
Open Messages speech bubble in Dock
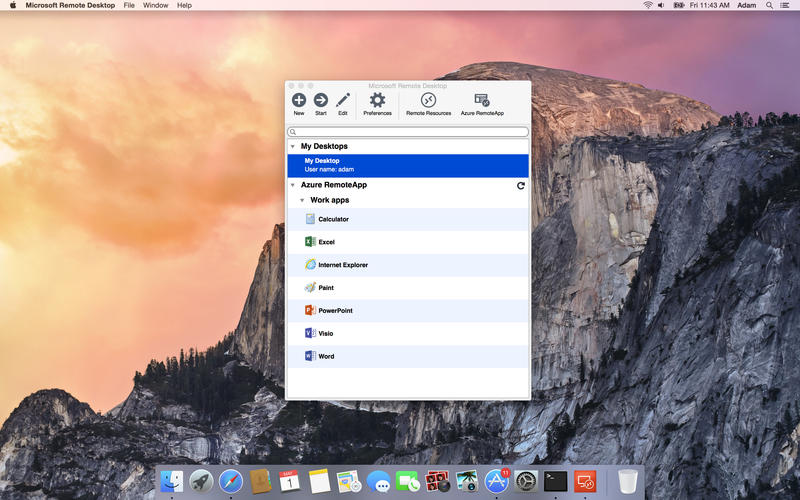pyautogui.click(x=379, y=481)
